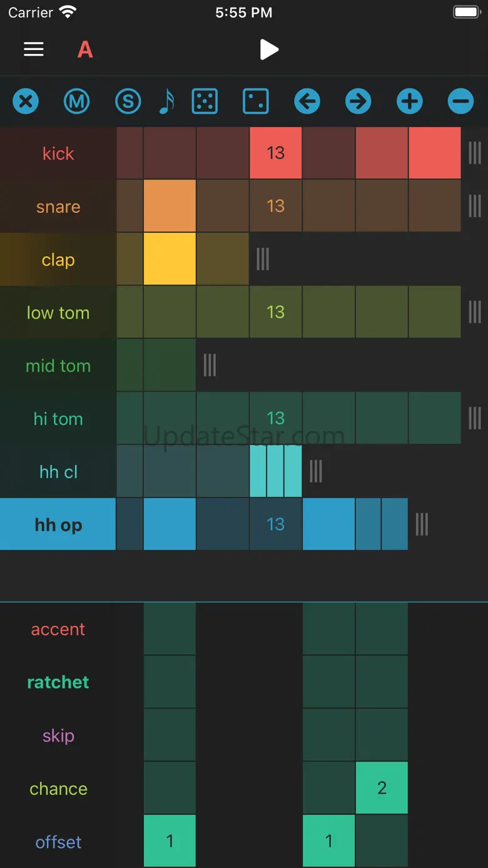Select pattern A label
Screen dimensions: 488x868
click(85, 49)
